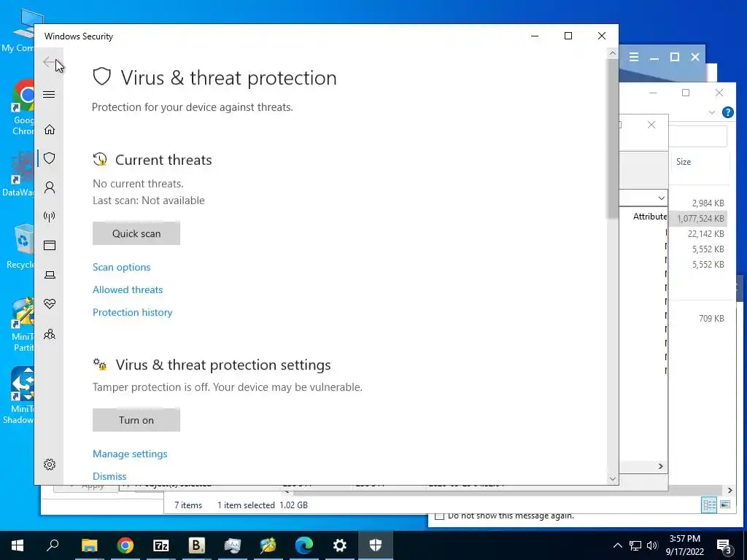Expand ribbon chevron in Explorer window

point(712,112)
